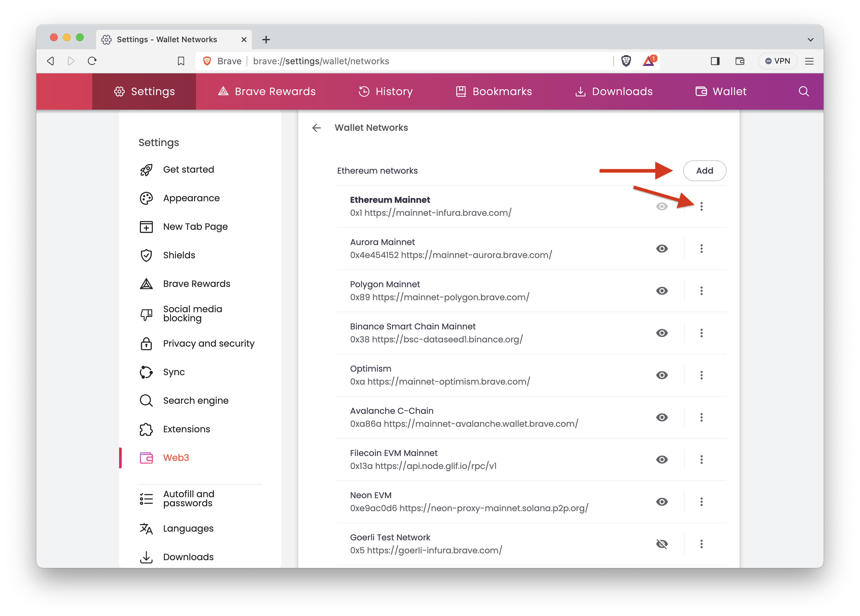Open more options for Neon EVM
Viewport: 860px width, 616px height.
coord(701,502)
